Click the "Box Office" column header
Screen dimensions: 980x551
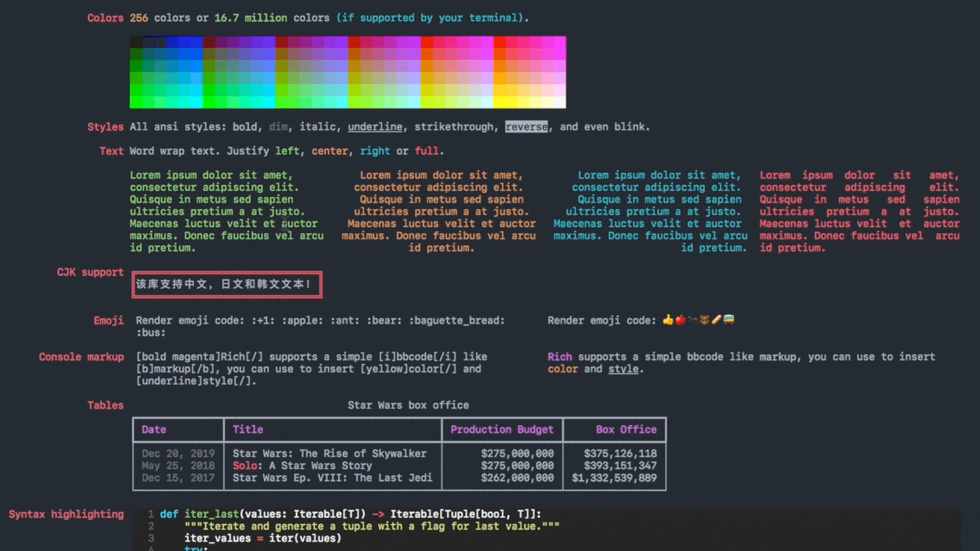click(626, 430)
